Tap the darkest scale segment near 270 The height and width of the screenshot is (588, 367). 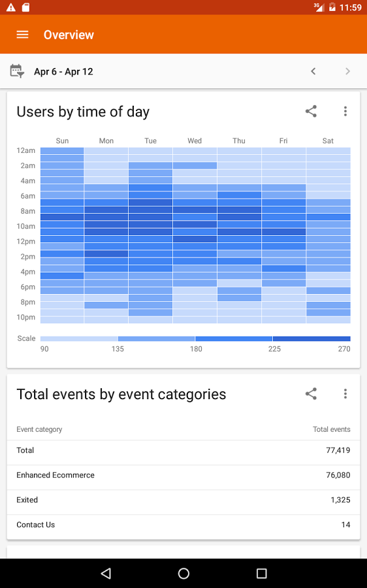[312, 338]
